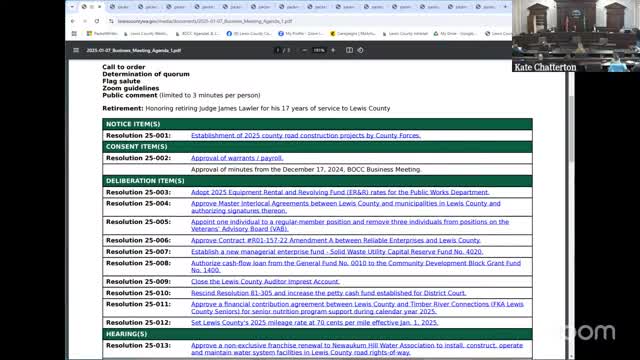Screen dimensions: 640x360
Task: Zoom out the PDF with minus icon
Action: pyautogui.click(x=304, y=50)
